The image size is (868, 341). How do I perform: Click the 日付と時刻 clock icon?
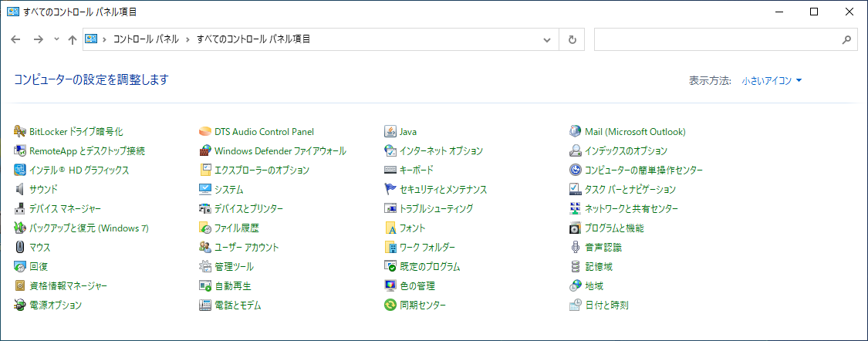575,305
